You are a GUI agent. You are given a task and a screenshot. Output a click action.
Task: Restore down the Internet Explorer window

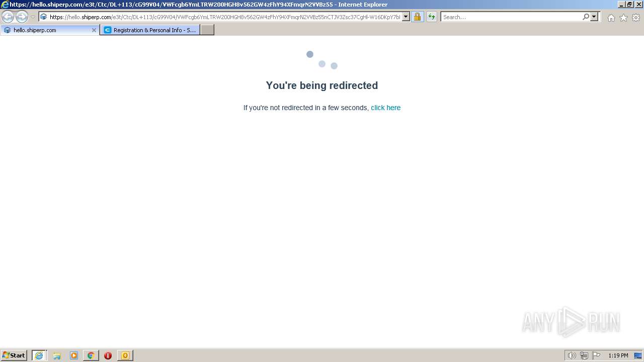[629, 4]
